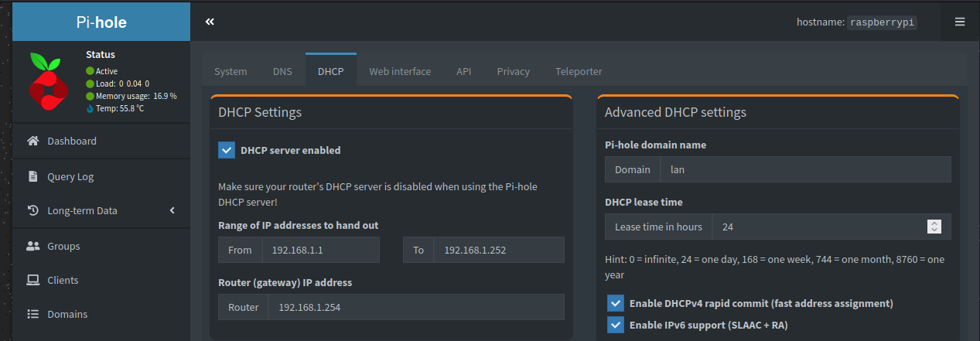The image size is (980, 341).
Task: Click the Pi-hole header title
Action: [x=101, y=22]
